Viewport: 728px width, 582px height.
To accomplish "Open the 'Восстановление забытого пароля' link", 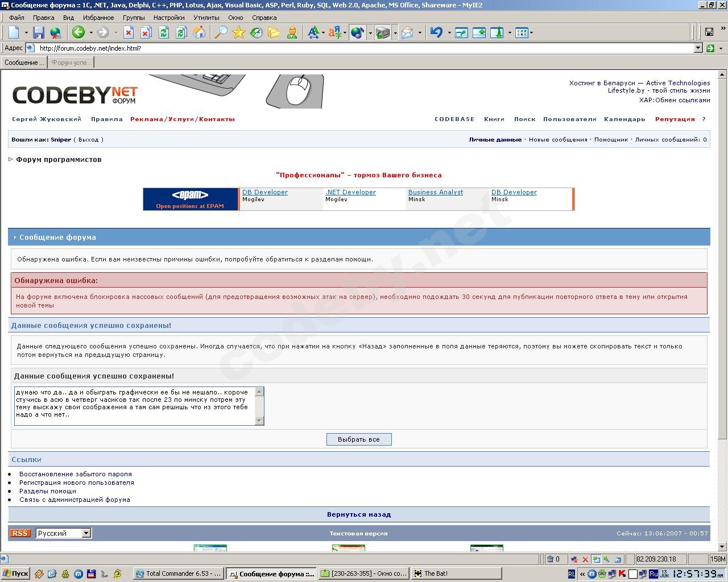I will (x=76, y=474).
